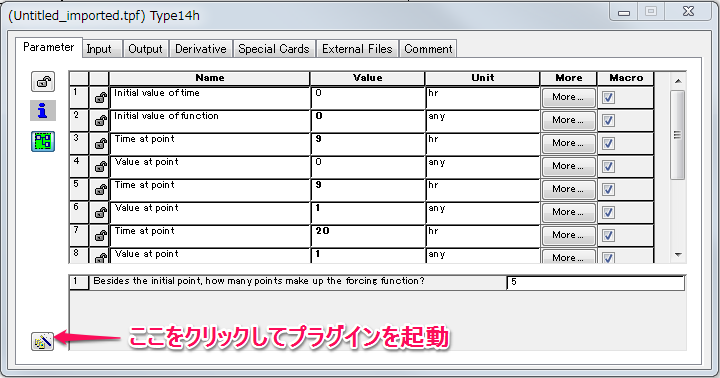The height and width of the screenshot is (378, 720).
Task: Open the External Files tab
Action: pos(357,49)
